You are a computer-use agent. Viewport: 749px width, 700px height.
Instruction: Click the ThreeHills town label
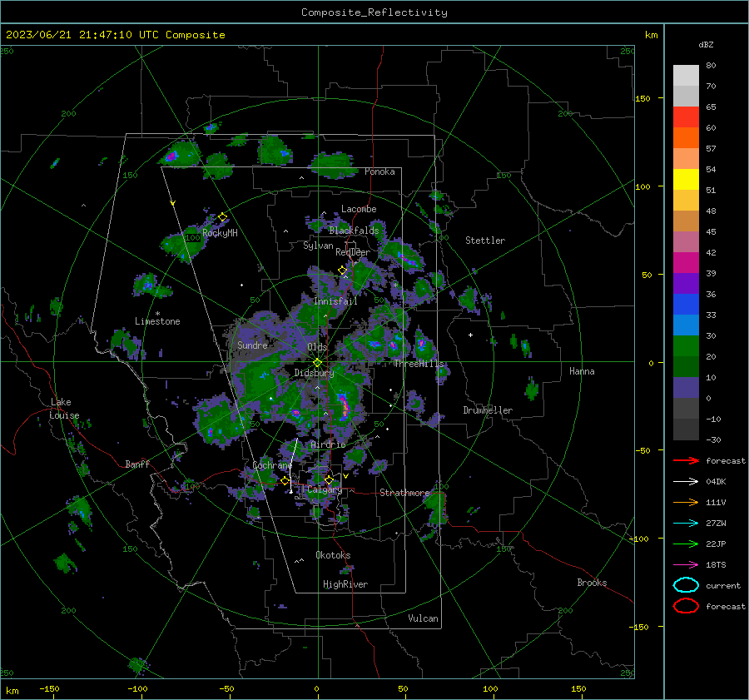[x=419, y=364]
